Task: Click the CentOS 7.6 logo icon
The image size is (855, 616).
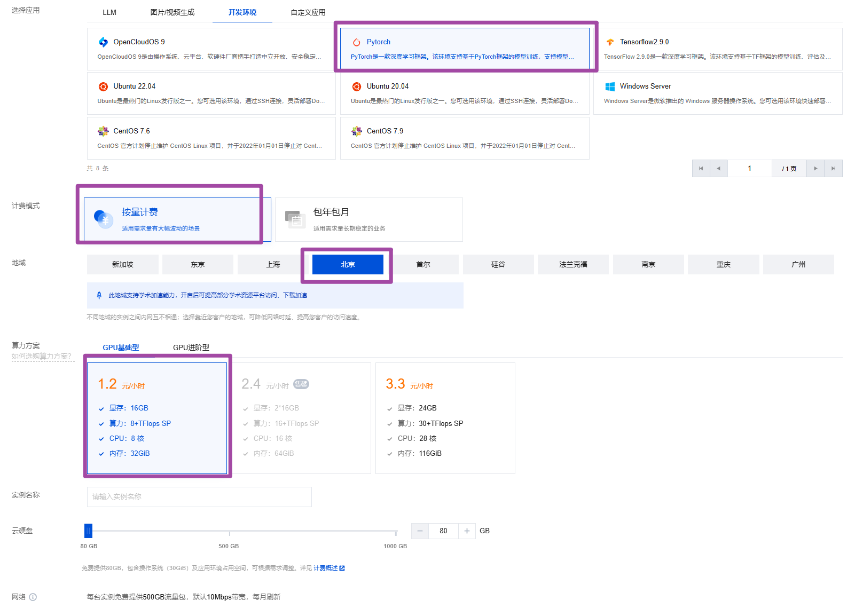Action: [x=103, y=131]
